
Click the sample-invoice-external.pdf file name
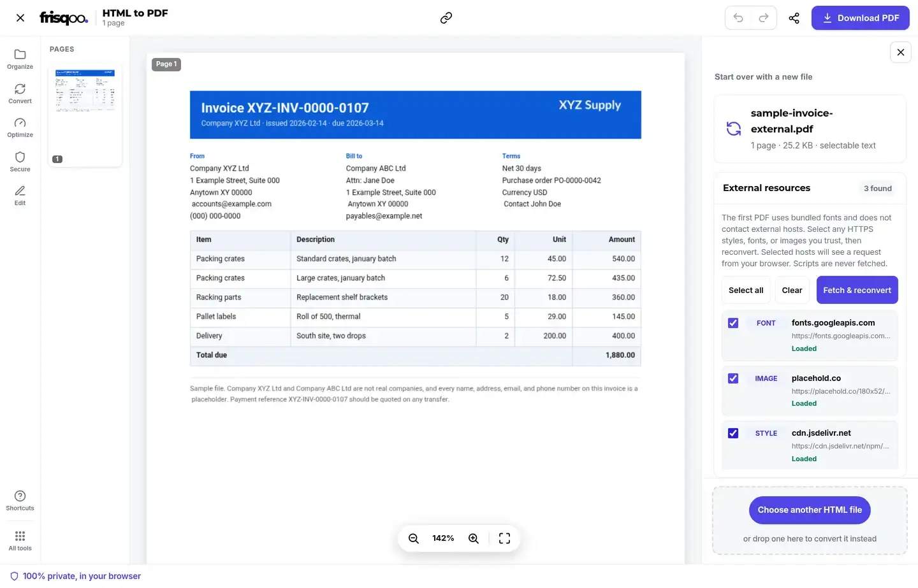click(x=792, y=121)
